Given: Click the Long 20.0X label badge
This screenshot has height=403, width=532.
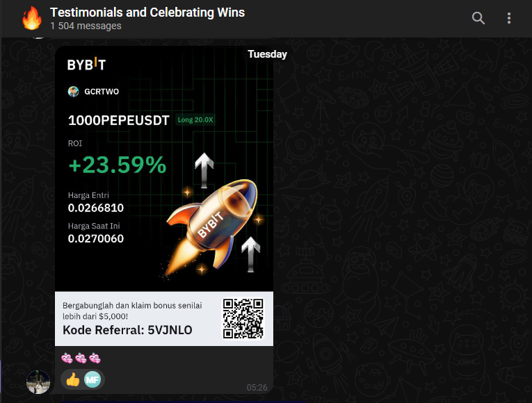Looking at the screenshot, I should pyautogui.click(x=195, y=120).
